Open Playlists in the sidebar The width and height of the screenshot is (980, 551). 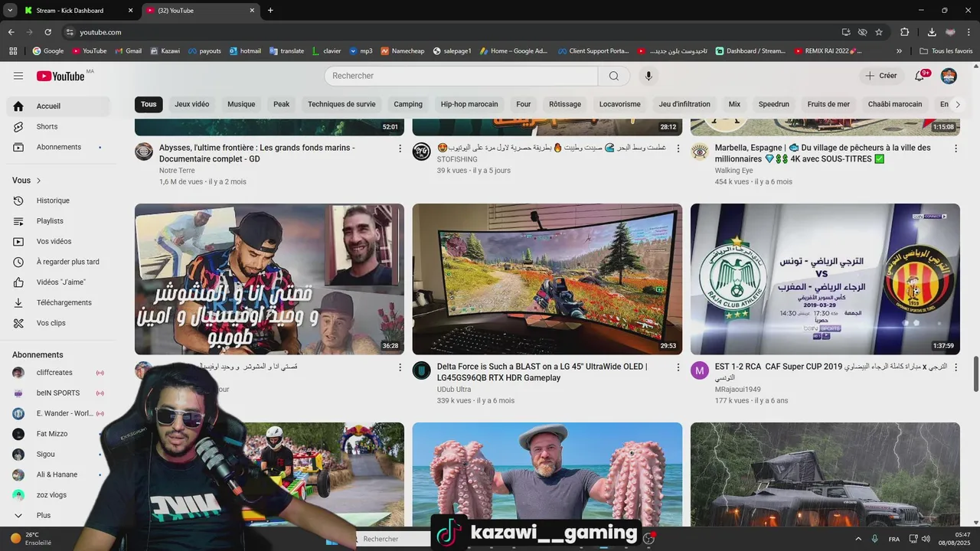[58, 221]
